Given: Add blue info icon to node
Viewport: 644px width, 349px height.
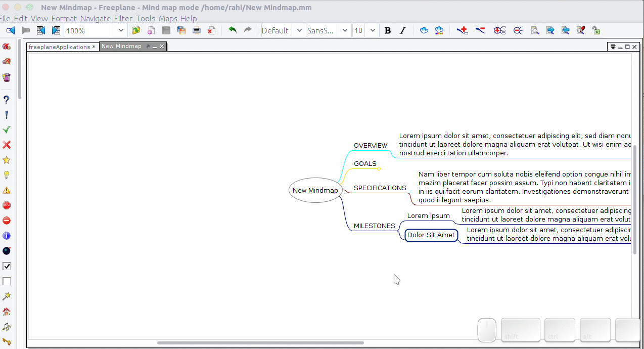Looking at the screenshot, I should click(x=7, y=236).
